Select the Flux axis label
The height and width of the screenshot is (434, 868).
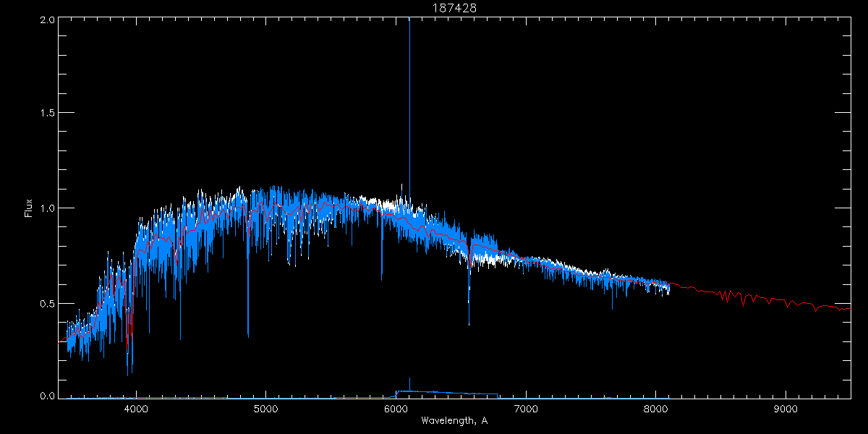pos(29,209)
